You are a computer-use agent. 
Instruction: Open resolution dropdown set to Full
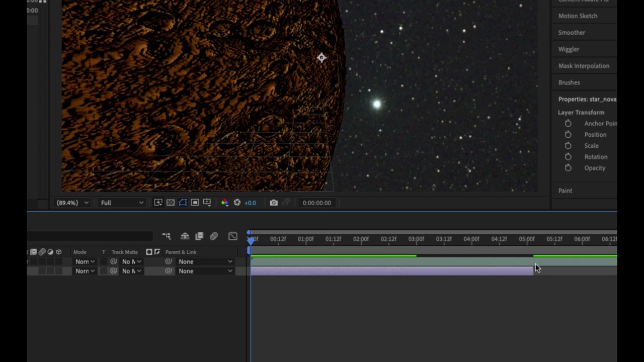[x=122, y=203]
